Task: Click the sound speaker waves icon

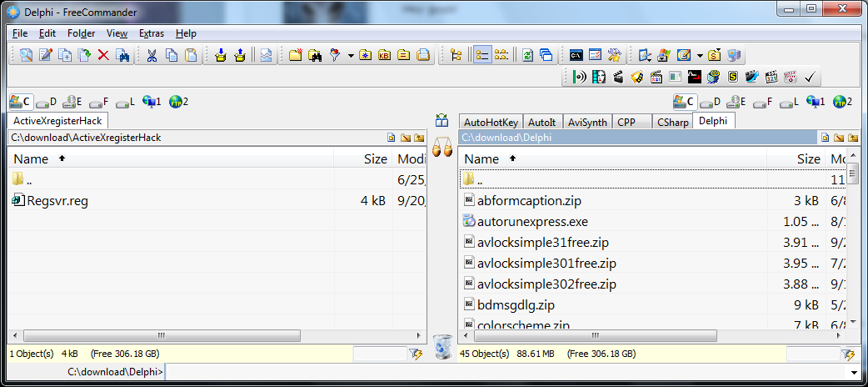Action: click(580, 77)
